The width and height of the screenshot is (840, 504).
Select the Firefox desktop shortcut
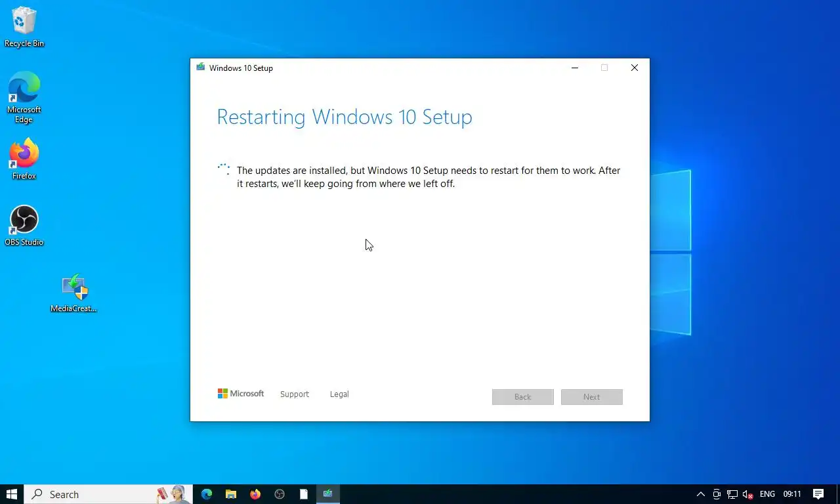click(24, 159)
